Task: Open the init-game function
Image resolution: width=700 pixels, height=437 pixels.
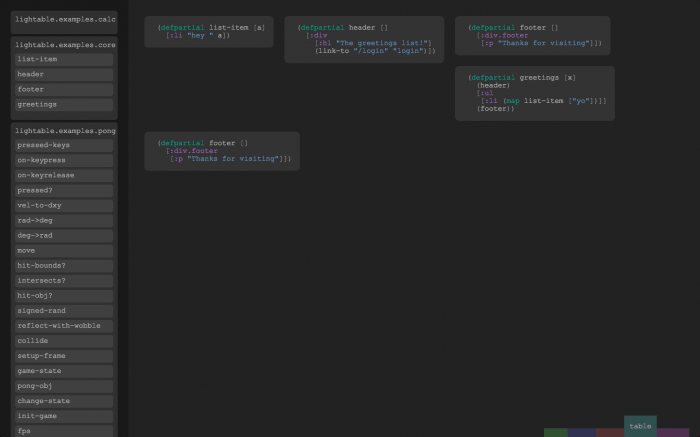Action: coord(64,416)
